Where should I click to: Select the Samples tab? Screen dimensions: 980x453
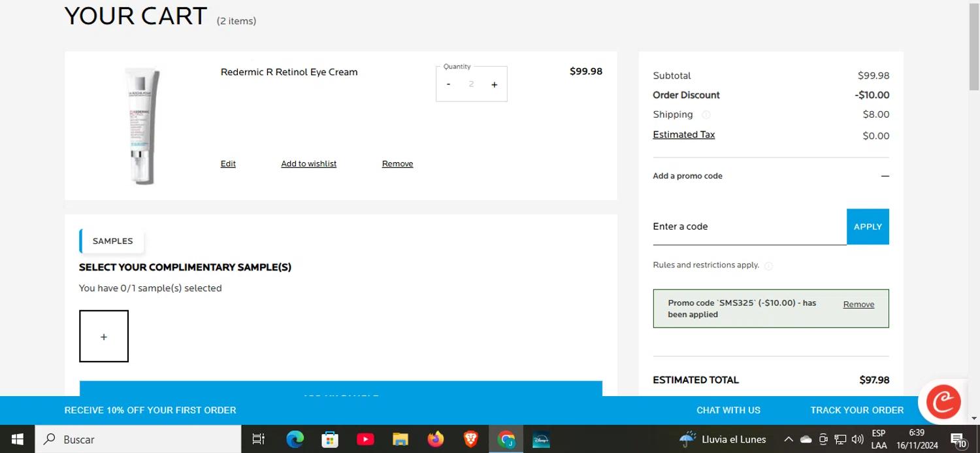112,241
